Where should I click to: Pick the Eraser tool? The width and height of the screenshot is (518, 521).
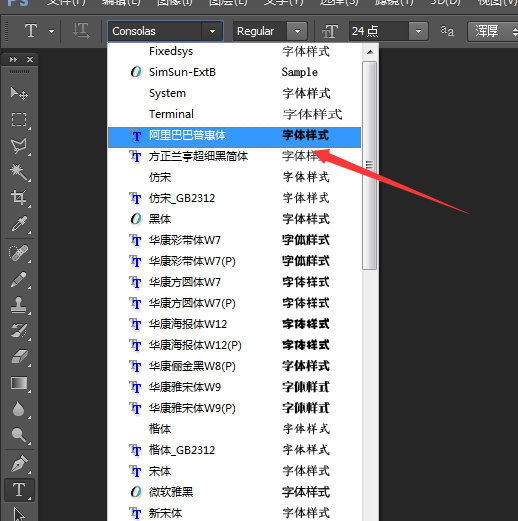point(19,356)
